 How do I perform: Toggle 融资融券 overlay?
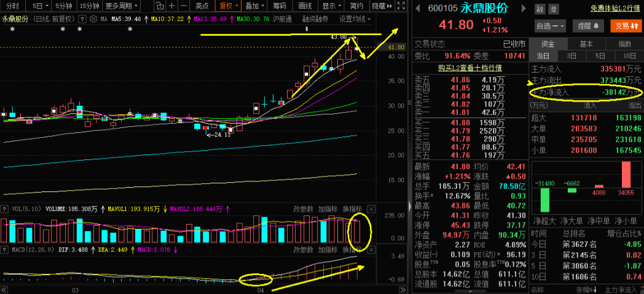tap(315, 19)
